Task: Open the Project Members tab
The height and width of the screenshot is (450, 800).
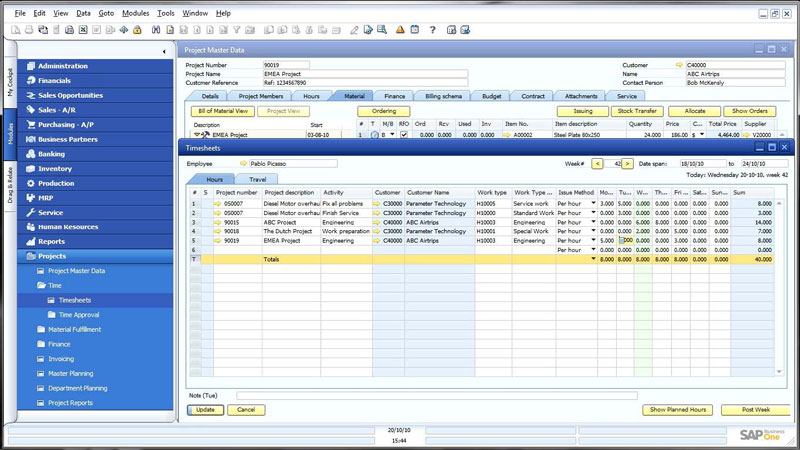Action: pos(260,96)
